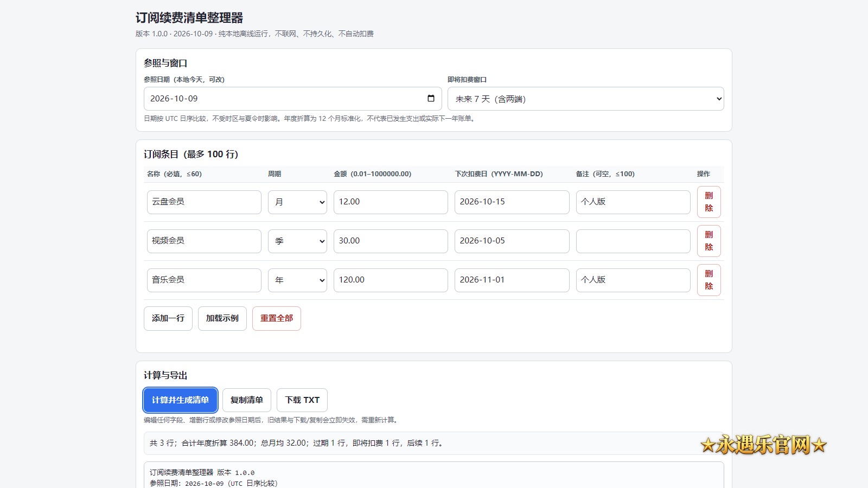Click the amount field showing 12.00
Image resolution: width=868 pixels, height=488 pixels.
[x=391, y=202]
